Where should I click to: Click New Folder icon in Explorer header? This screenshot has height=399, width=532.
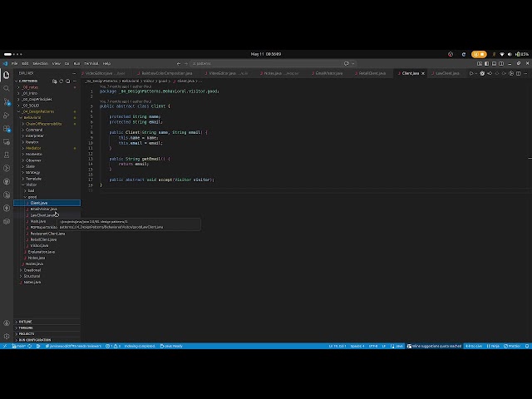coord(55,81)
